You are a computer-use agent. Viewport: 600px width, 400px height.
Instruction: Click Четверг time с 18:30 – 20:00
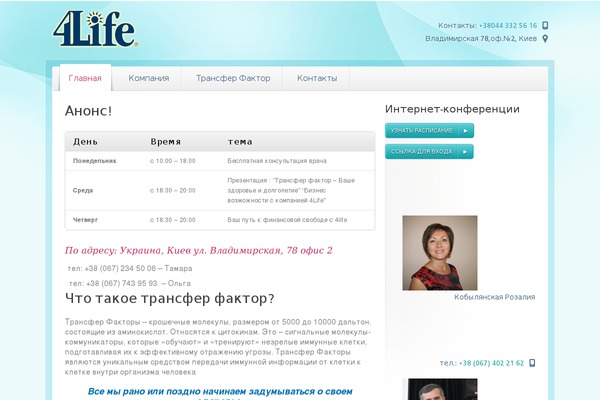point(173,220)
